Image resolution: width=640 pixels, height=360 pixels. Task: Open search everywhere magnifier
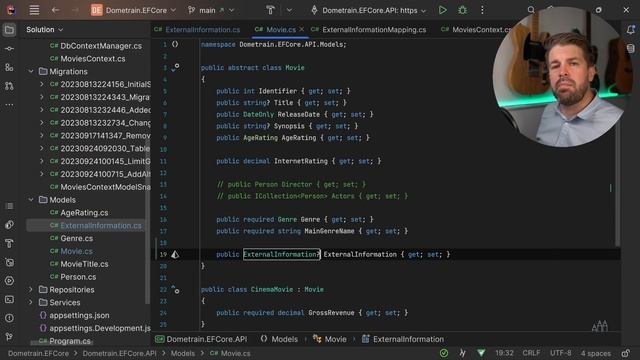click(x=531, y=10)
